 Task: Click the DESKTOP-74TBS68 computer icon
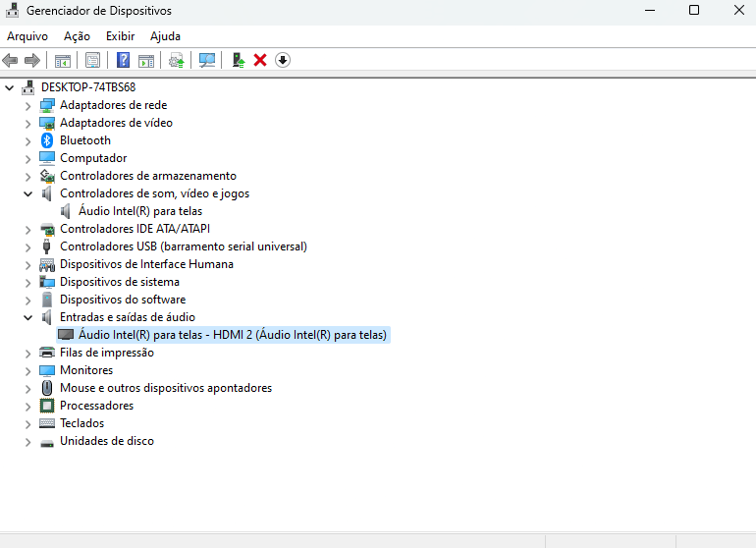(x=28, y=87)
